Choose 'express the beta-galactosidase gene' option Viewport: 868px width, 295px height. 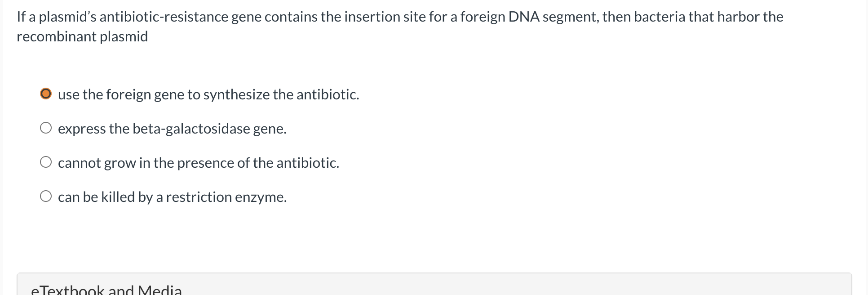[x=46, y=128]
